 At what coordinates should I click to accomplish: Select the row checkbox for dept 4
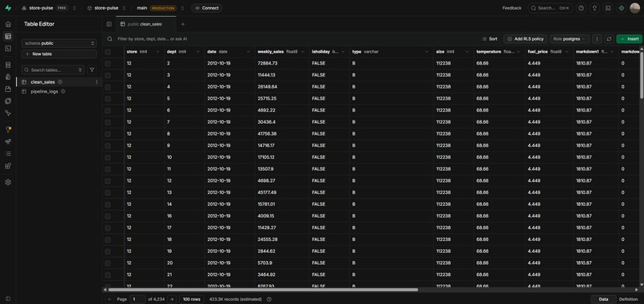[x=108, y=87]
